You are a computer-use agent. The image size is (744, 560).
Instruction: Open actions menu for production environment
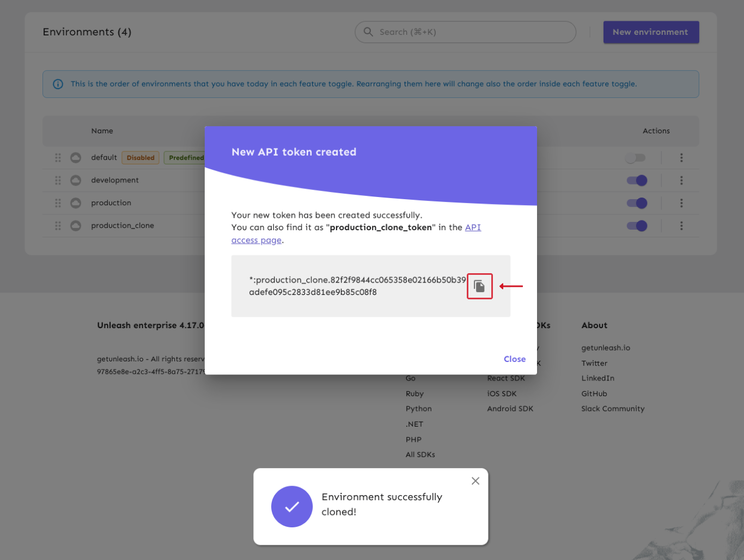681,203
